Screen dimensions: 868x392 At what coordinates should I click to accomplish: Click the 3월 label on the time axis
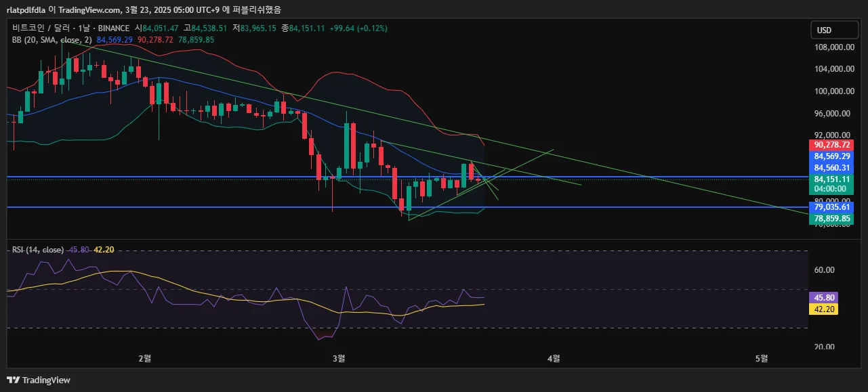point(339,358)
